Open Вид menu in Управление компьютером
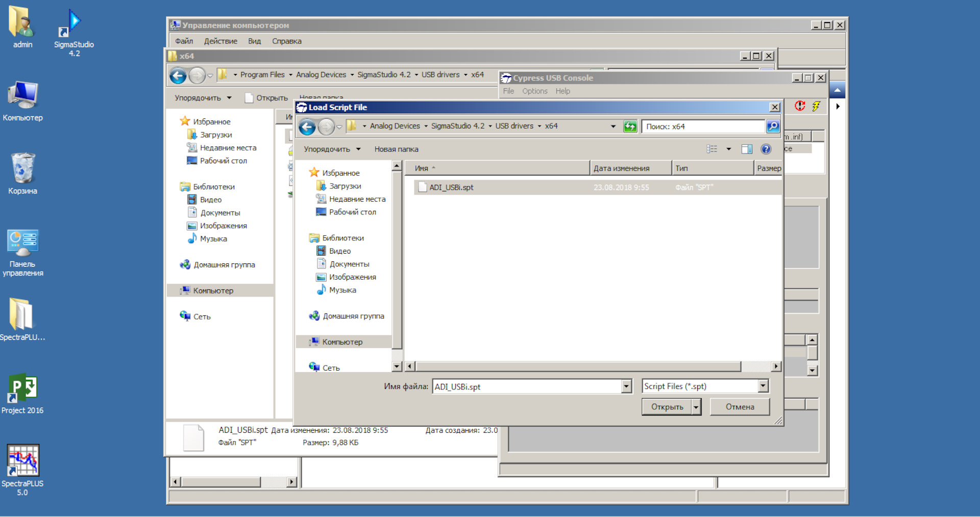The height and width of the screenshot is (517, 980). [x=254, y=41]
